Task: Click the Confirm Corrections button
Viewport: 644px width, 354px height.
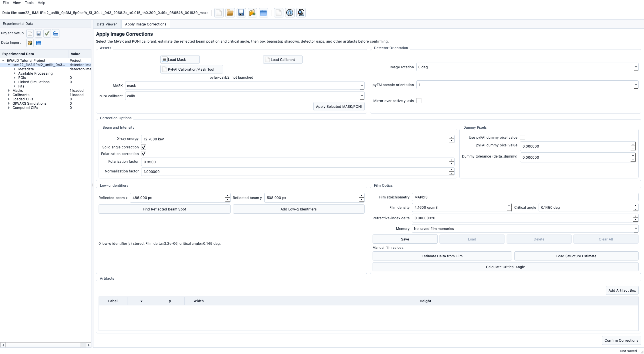Action: pos(621,341)
